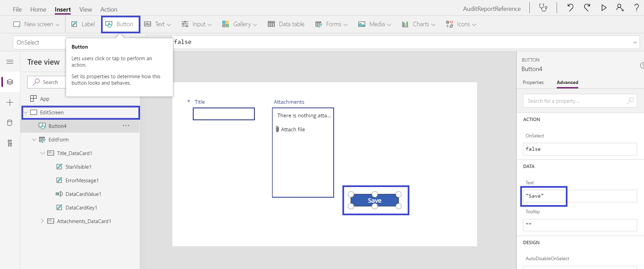This screenshot has width=644, height=269.
Task: Click the Tree view search box
Action: coord(47,82)
